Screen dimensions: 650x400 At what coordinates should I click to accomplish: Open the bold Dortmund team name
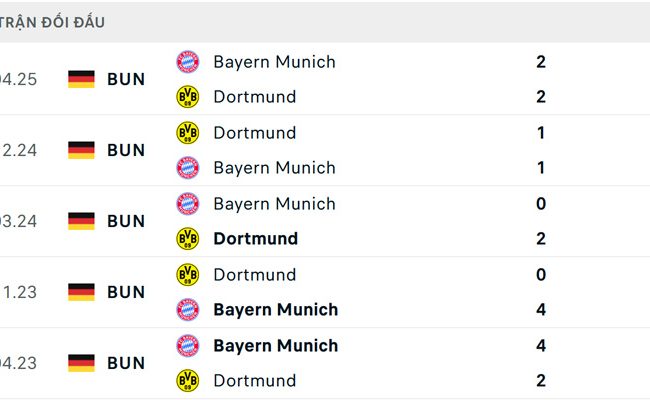click(x=255, y=239)
